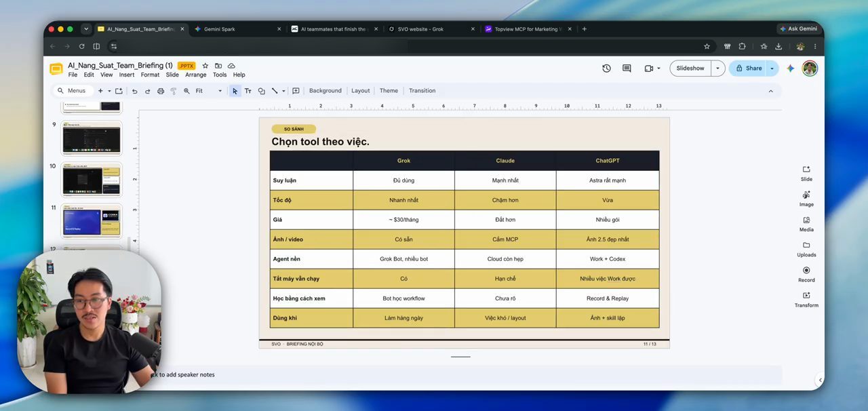Image resolution: width=868 pixels, height=411 pixels.
Task: Undo the last action in Slides toolbar
Action: (x=134, y=91)
